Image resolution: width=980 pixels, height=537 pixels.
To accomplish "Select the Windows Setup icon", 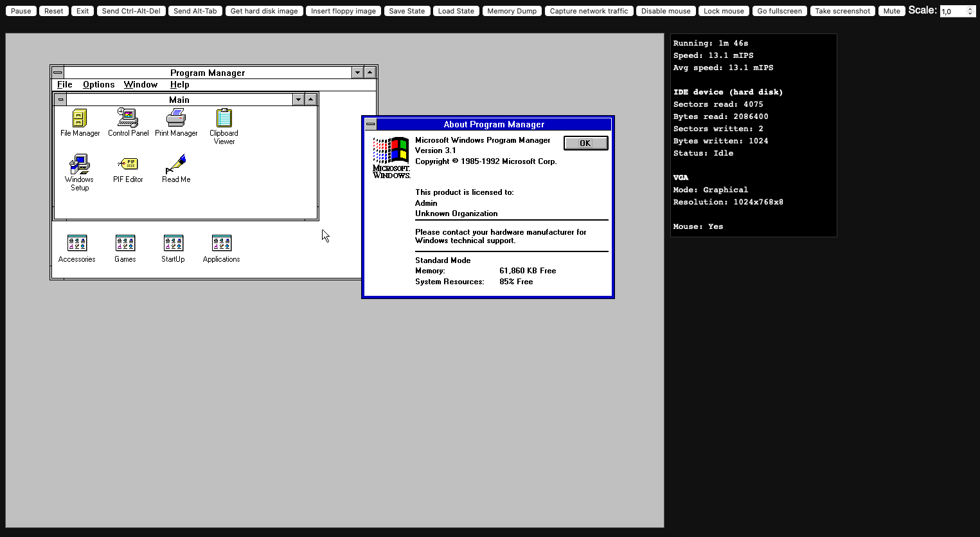I will (80, 165).
